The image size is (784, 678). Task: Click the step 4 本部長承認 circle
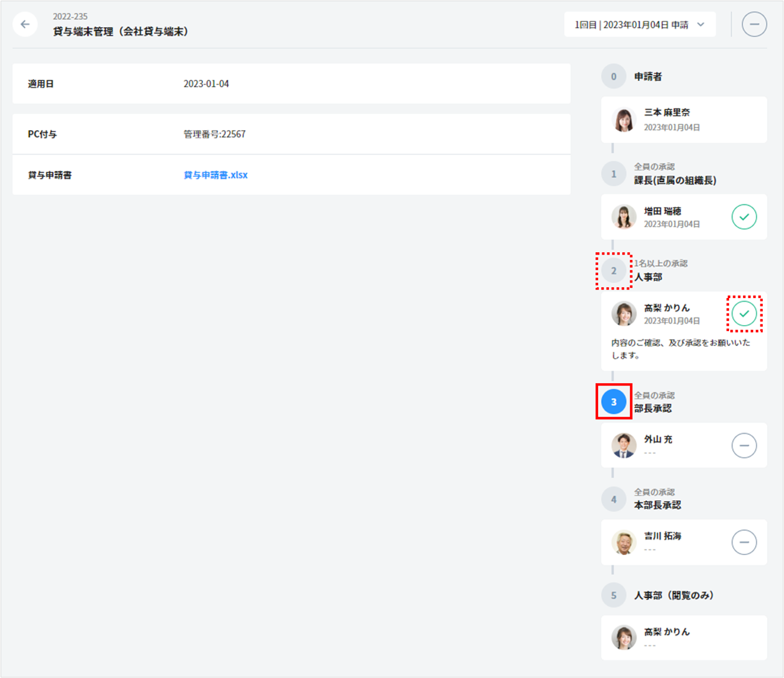613,499
